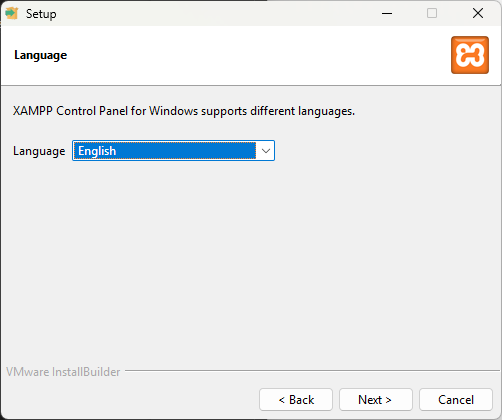Close the Setup window
This screenshot has height=420, width=502.
478,13
